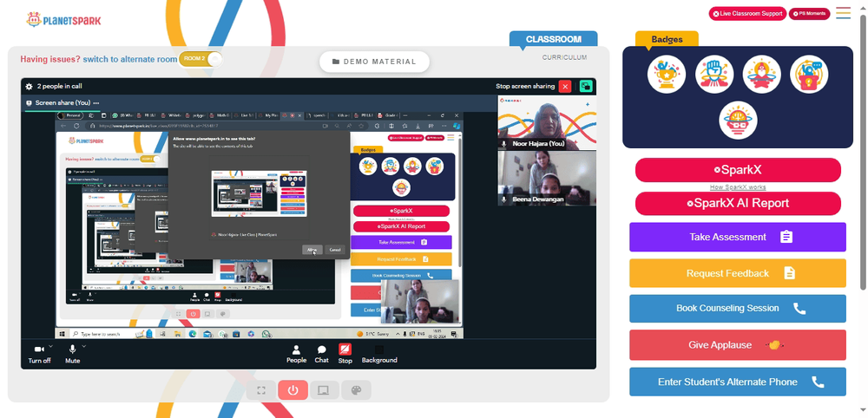Open the hamburger menu at top right

pyautogui.click(x=843, y=13)
